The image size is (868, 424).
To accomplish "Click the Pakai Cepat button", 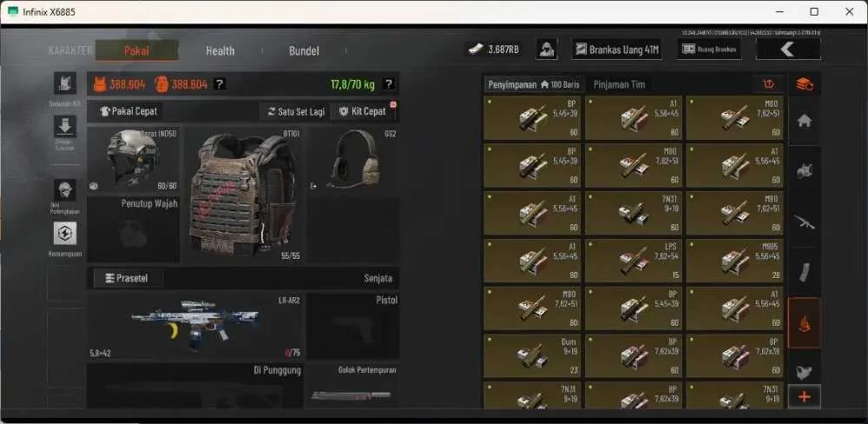I will (x=128, y=111).
